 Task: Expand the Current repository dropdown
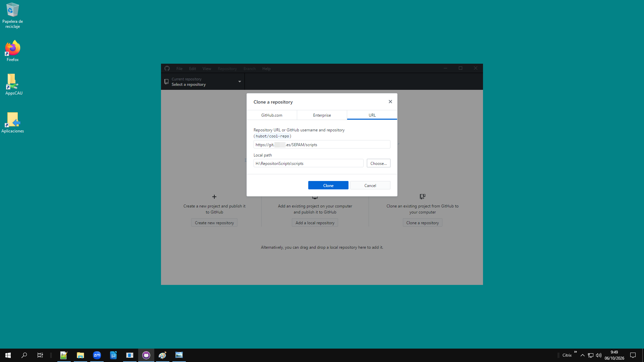203,81
